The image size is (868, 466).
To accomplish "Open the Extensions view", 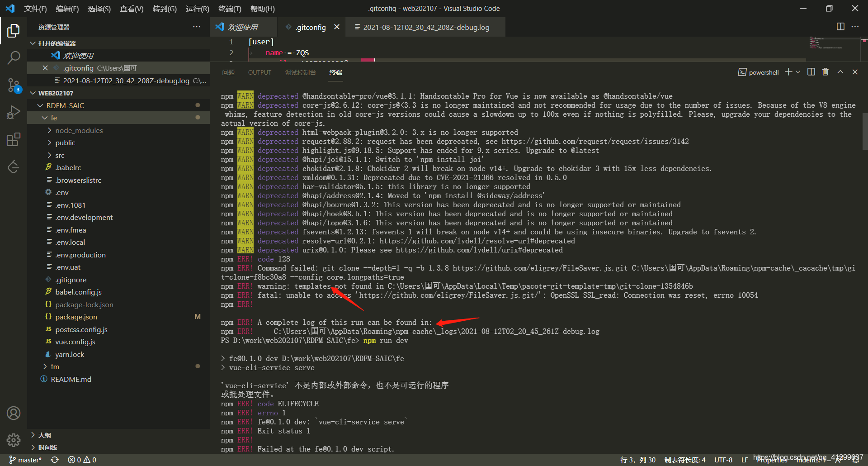I will click(14, 139).
